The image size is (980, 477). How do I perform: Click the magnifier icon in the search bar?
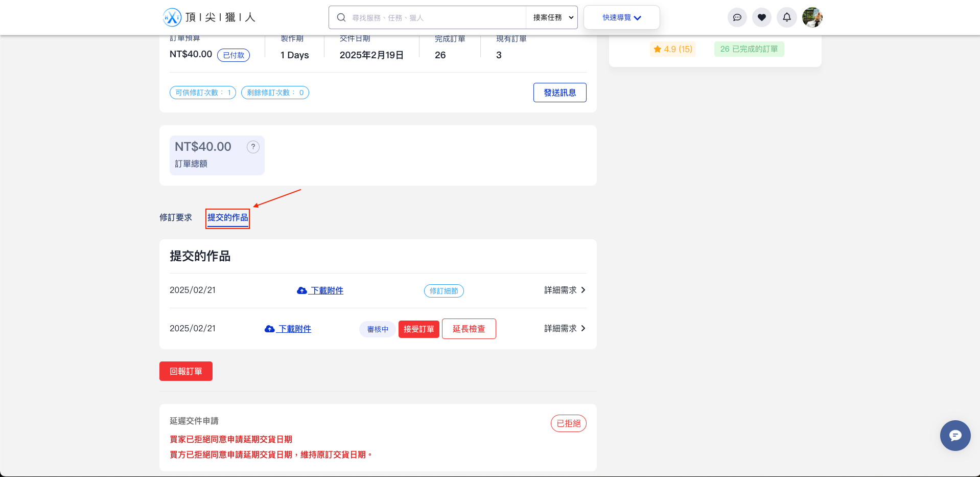coord(341,17)
